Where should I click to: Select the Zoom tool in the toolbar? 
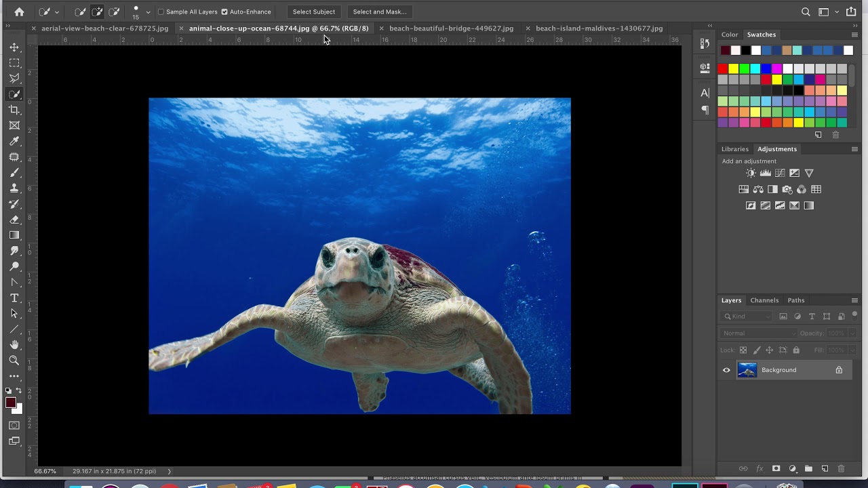point(14,361)
